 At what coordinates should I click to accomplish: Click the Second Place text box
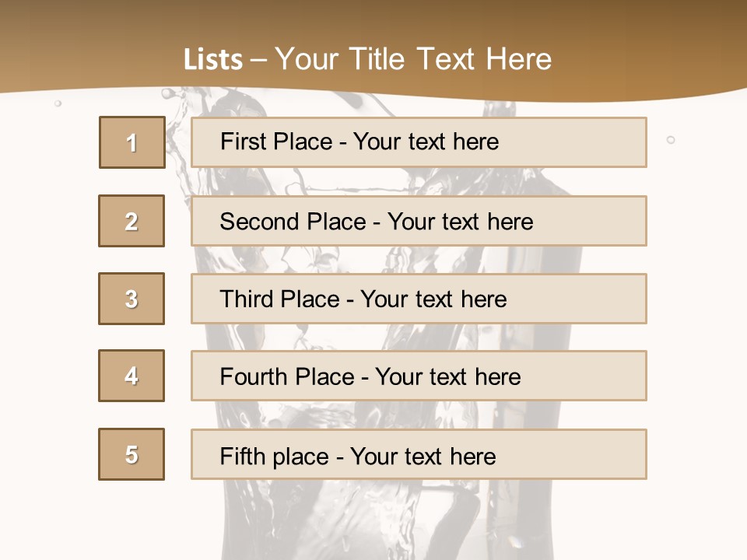click(x=419, y=221)
